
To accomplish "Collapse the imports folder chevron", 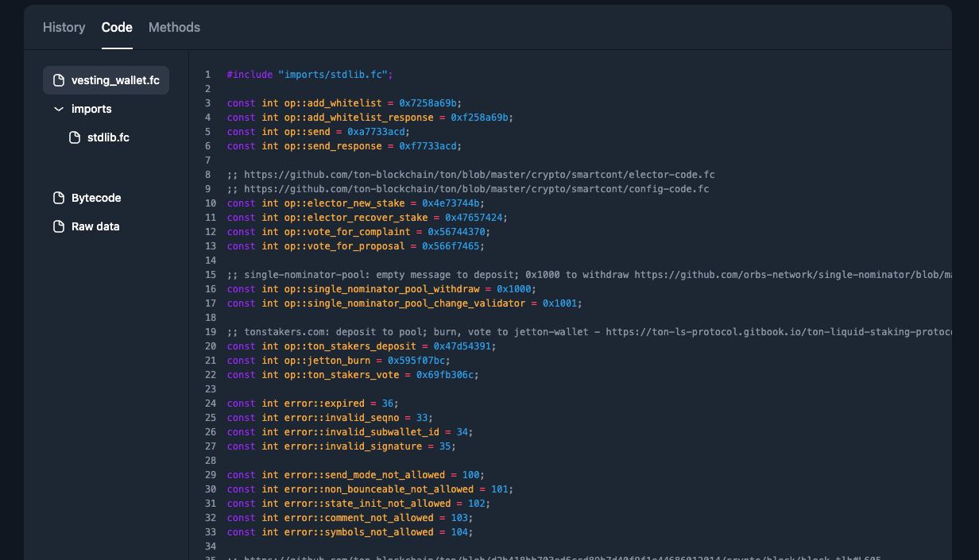I will pos(59,109).
